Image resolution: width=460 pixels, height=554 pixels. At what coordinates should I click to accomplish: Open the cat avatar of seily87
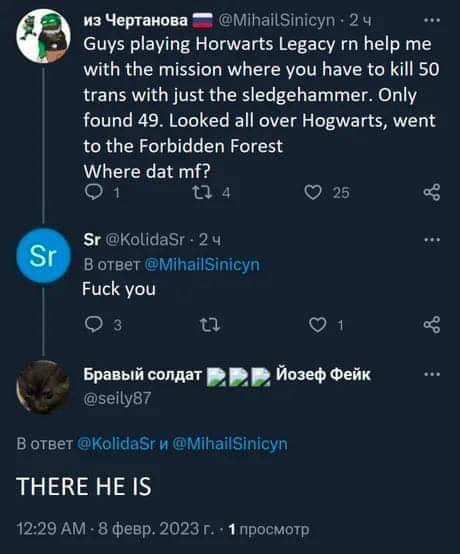(x=43, y=388)
